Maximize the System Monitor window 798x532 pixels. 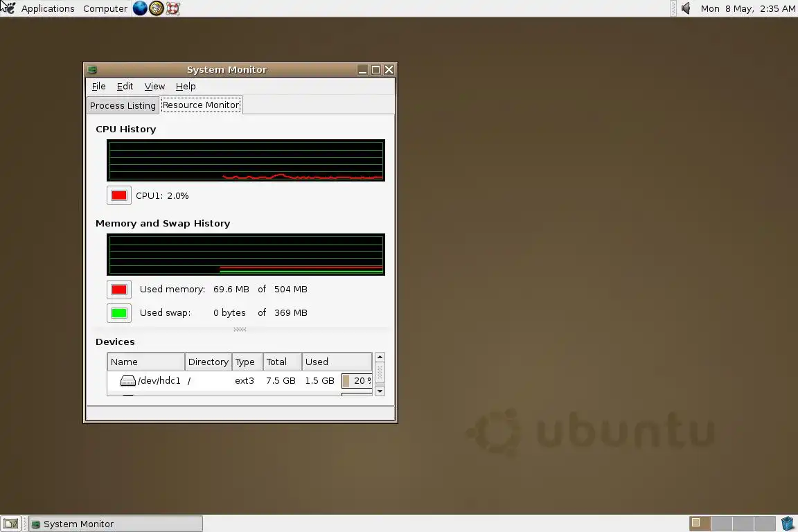[375, 70]
